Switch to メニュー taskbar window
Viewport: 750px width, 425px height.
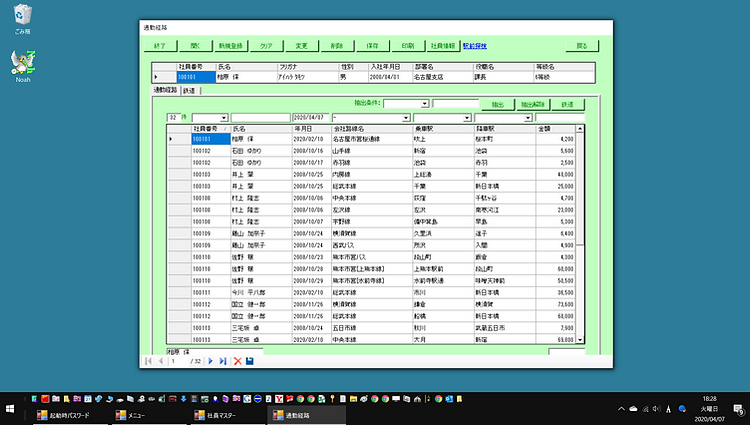149,415
